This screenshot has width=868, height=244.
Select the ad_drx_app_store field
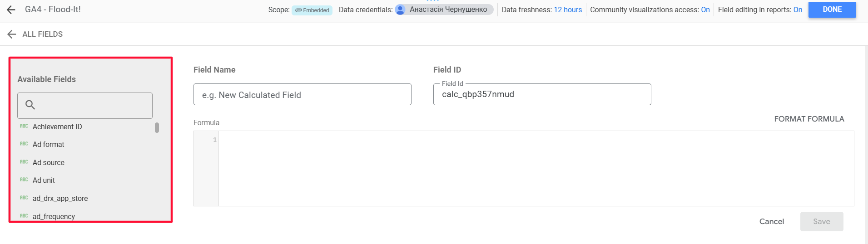60,198
